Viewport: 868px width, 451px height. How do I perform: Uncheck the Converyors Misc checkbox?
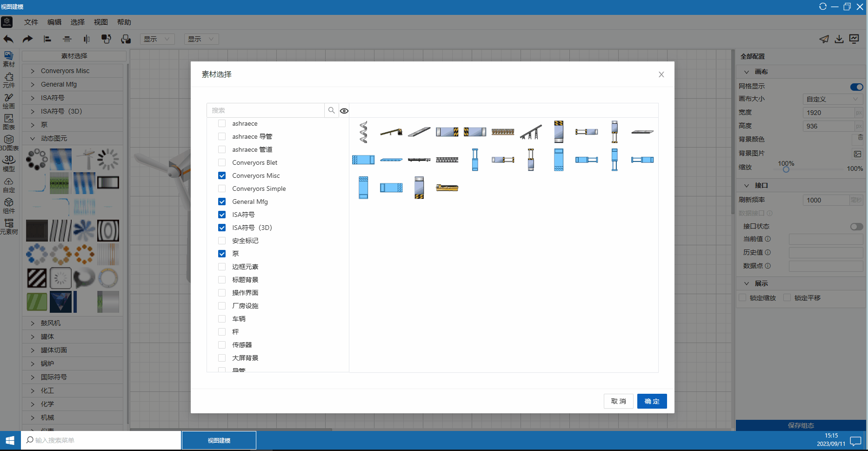coord(222,175)
